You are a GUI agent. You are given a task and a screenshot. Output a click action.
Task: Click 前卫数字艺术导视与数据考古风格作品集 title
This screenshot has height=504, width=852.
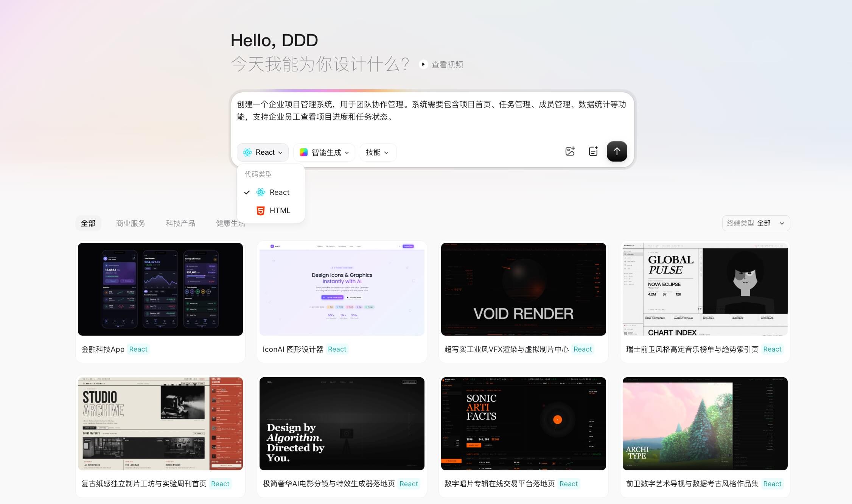tap(692, 484)
